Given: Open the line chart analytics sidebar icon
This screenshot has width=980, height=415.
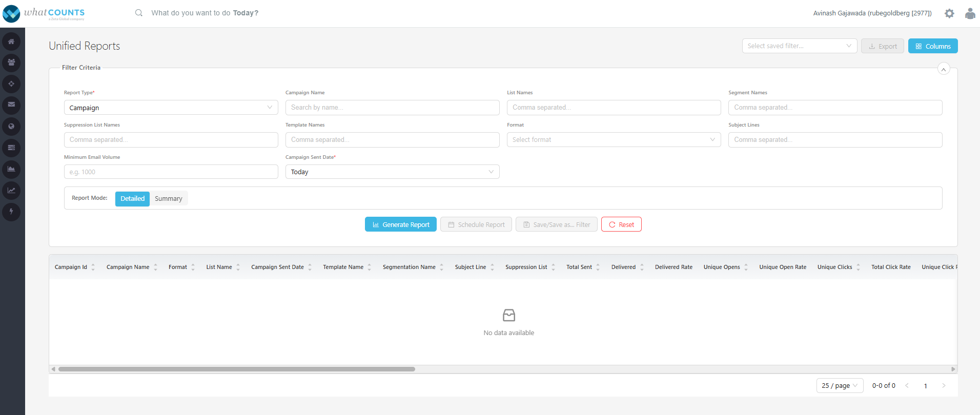Looking at the screenshot, I should [x=11, y=191].
